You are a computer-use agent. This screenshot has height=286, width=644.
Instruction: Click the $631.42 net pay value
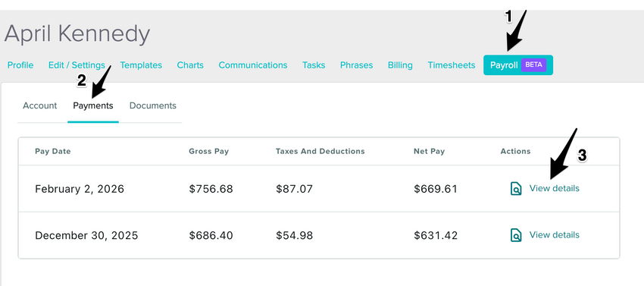[436, 235]
